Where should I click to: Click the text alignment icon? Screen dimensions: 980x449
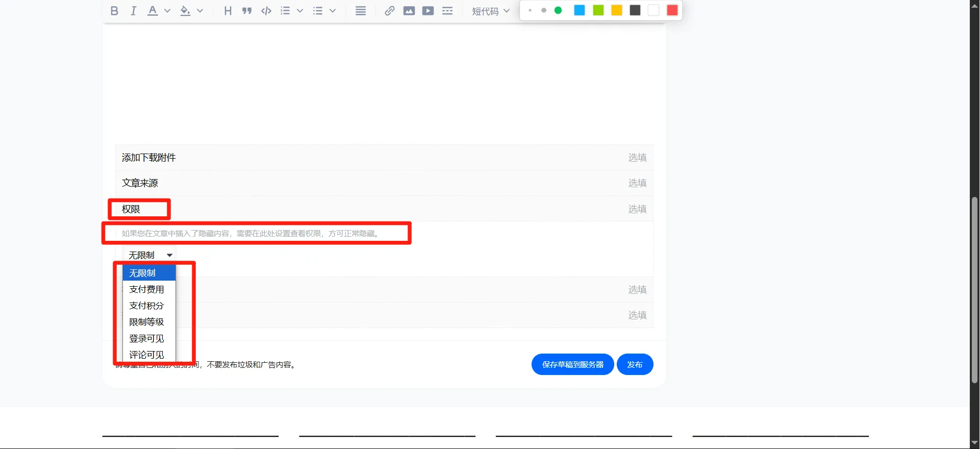click(x=360, y=11)
